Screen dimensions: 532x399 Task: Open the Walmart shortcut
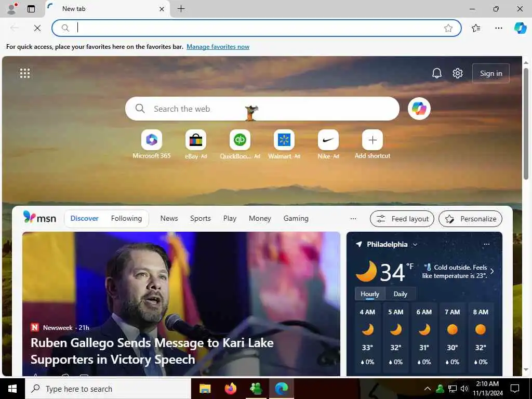point(284,144)
